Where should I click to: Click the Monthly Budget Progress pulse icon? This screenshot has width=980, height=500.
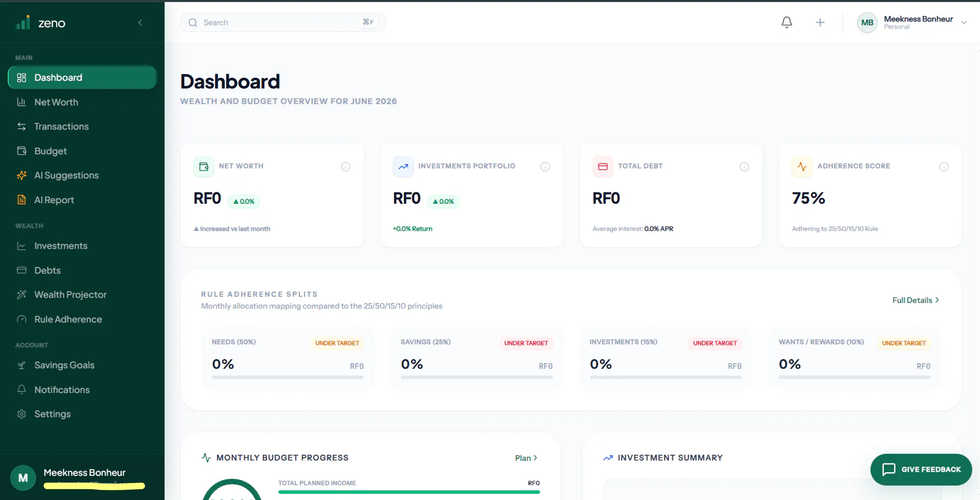[x=206, y=458]
